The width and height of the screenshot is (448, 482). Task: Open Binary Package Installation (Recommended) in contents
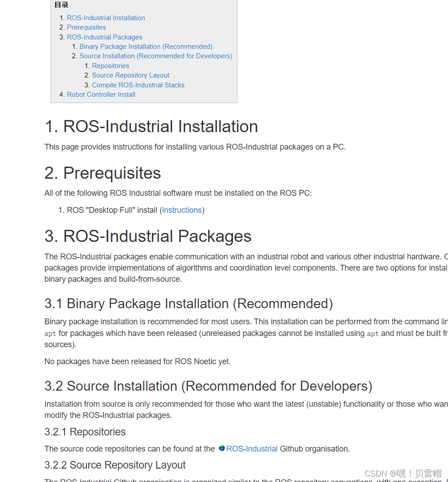(146, 46)
